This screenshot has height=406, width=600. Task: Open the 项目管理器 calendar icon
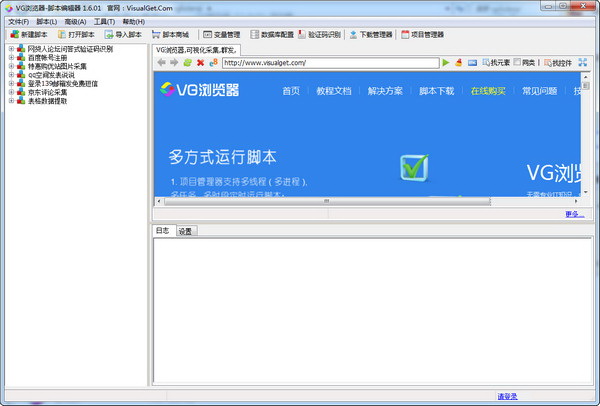[x=405, y=34]
